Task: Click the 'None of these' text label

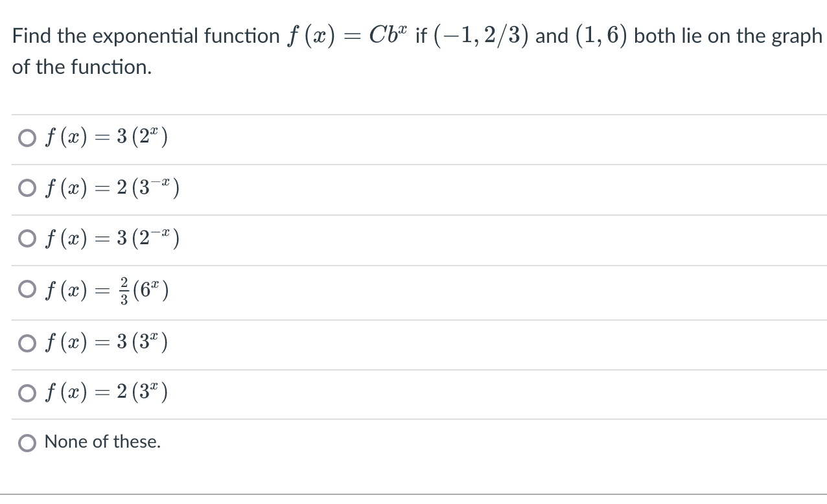Action: [x=102, y=442]
